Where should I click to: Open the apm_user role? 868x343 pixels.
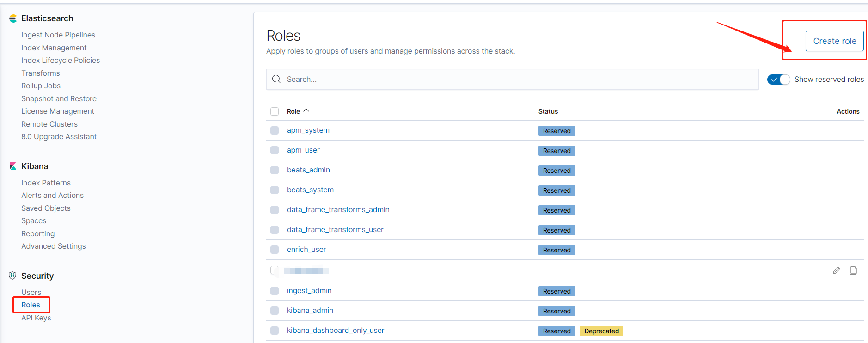click(x=303, y=150)
